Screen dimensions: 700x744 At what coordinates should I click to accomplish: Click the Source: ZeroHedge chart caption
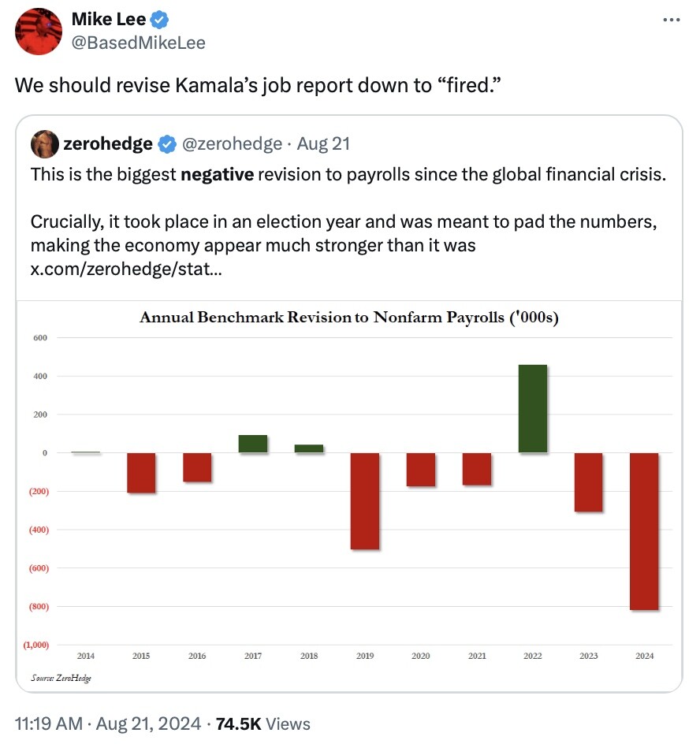pos(61,678)
